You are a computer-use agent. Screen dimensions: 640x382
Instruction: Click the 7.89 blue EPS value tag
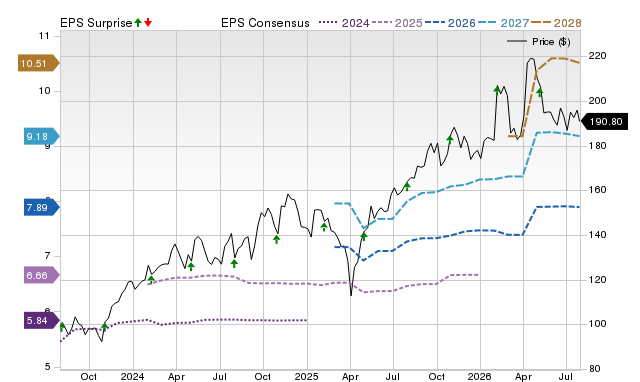click(42, 208)
